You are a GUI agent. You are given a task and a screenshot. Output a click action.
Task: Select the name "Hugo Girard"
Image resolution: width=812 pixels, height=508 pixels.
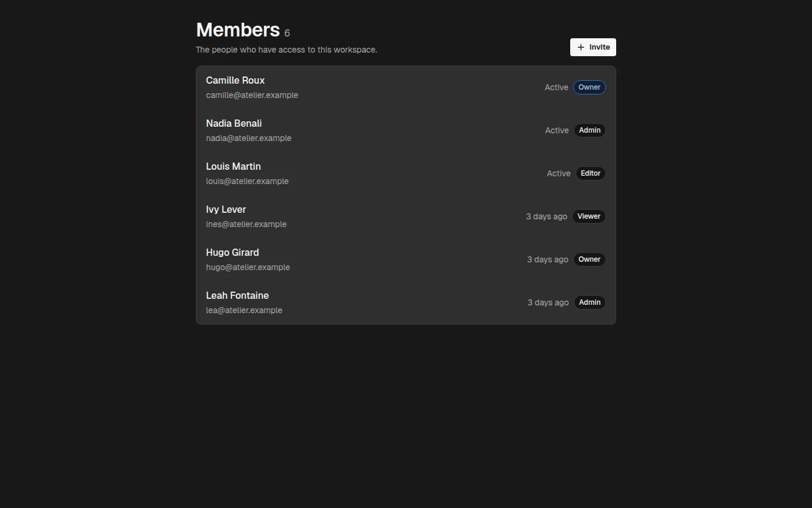232,253
